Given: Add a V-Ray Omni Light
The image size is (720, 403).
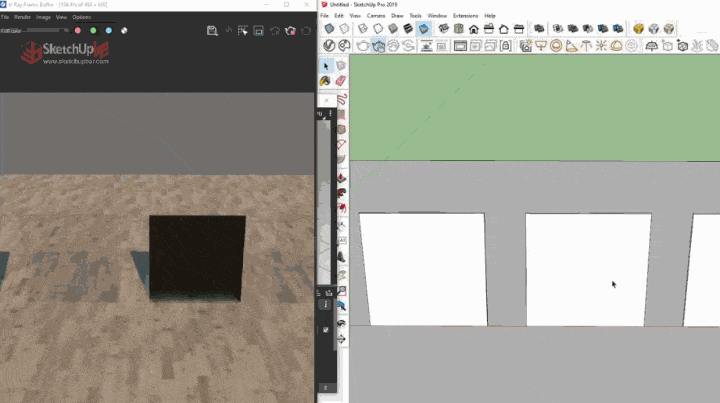Looking at the screenshot, I should tap(601, 45).
